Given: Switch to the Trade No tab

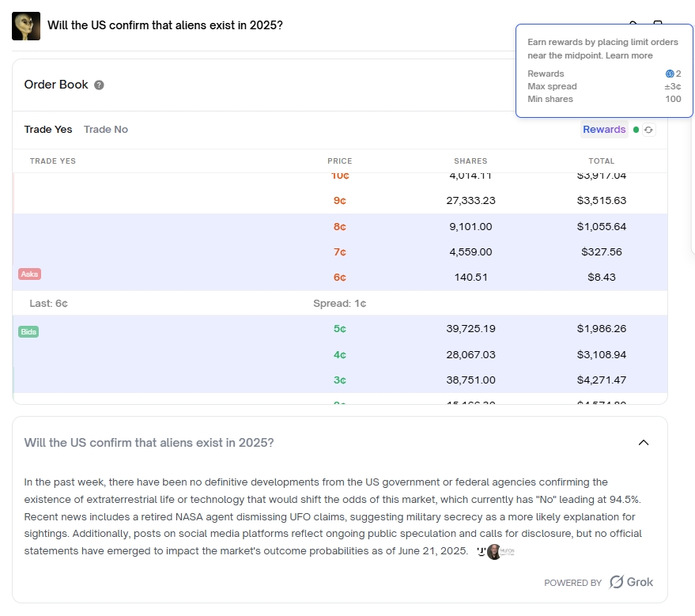Looking at the screenshot, I should pos(106,130).
